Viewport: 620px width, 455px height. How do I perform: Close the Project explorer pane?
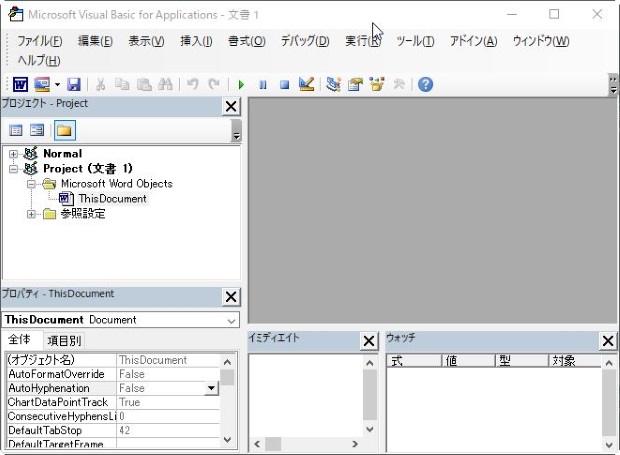click(x=231, y=106)
